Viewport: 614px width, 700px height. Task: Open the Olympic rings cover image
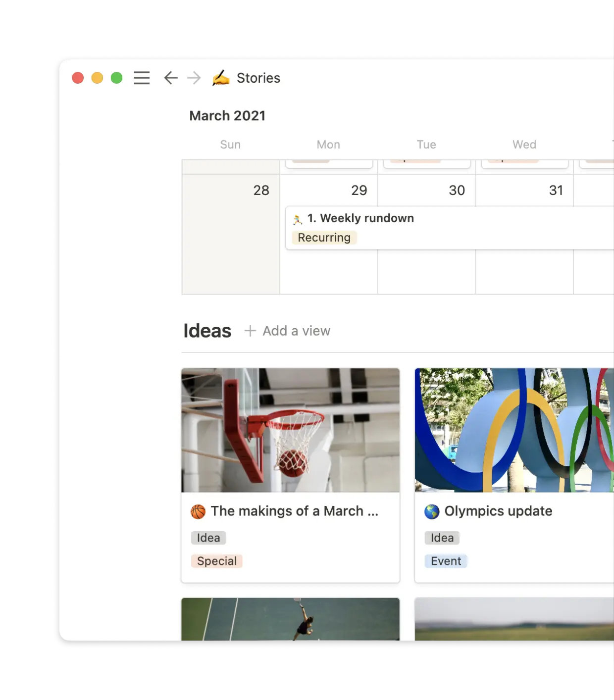tap(514, 430)
